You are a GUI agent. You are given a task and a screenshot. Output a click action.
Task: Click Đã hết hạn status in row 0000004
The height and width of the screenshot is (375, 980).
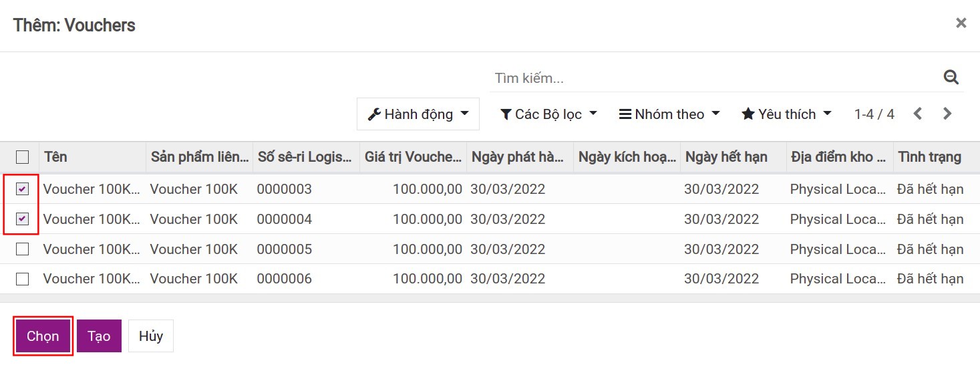click(x=930, y=219)
